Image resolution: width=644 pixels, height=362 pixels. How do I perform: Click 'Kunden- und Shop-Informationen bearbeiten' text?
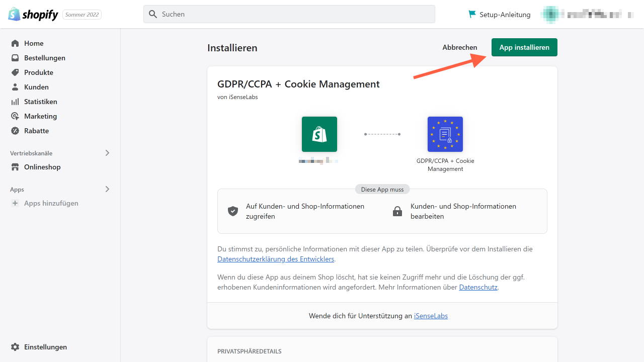463,211
